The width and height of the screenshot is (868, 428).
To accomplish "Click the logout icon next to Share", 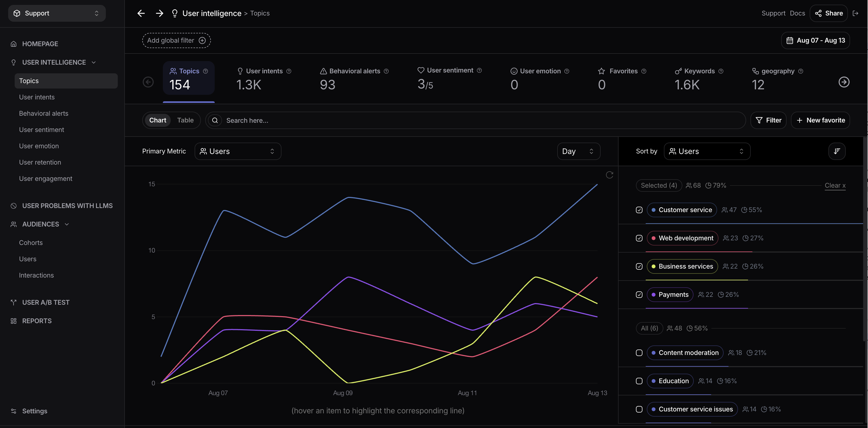I will pos(855,13).
